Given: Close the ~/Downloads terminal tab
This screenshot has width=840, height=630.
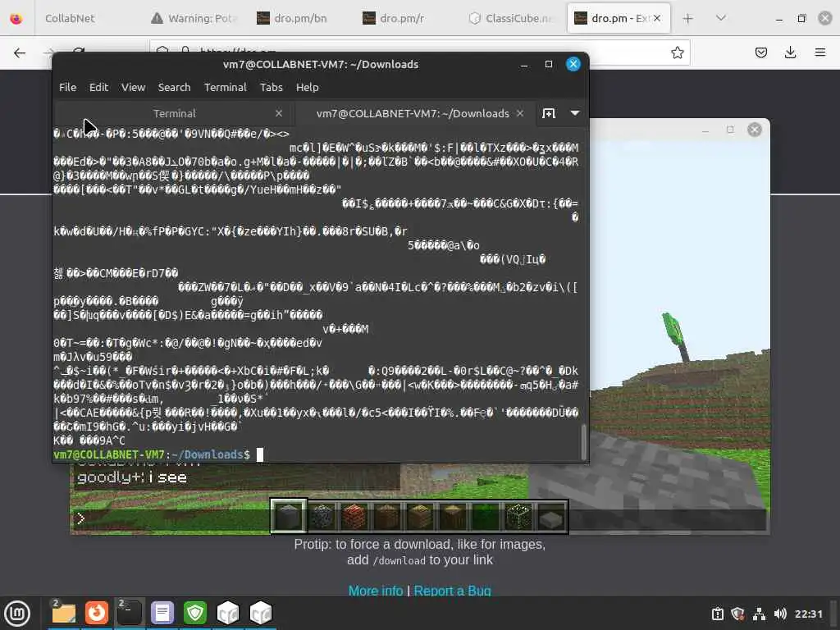Looking at the screenshot, I should (519, 113).
